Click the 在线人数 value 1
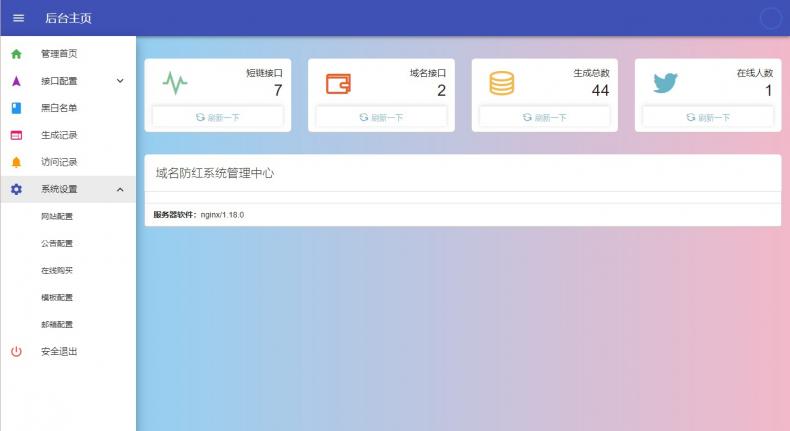 pos(769,90)
